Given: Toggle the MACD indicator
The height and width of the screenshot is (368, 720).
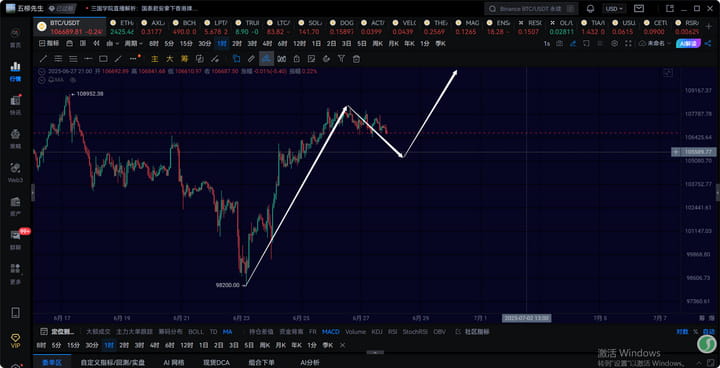Looking at the screenshot, I should point(331,331).
